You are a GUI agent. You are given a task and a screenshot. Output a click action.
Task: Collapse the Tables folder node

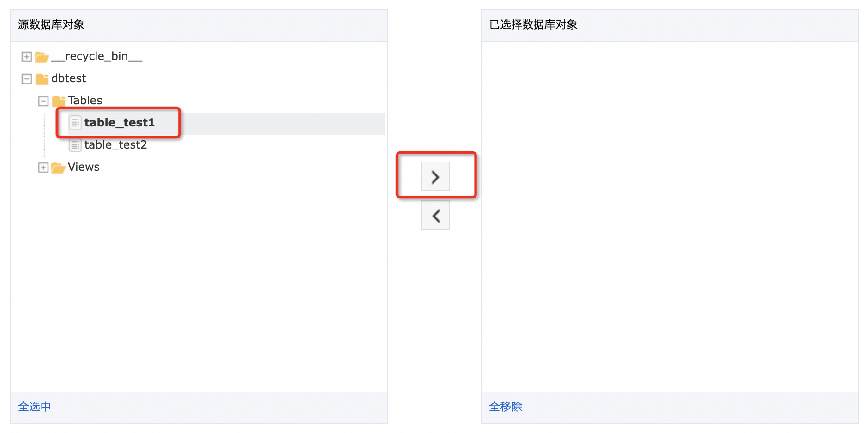[x=43, y=101]
